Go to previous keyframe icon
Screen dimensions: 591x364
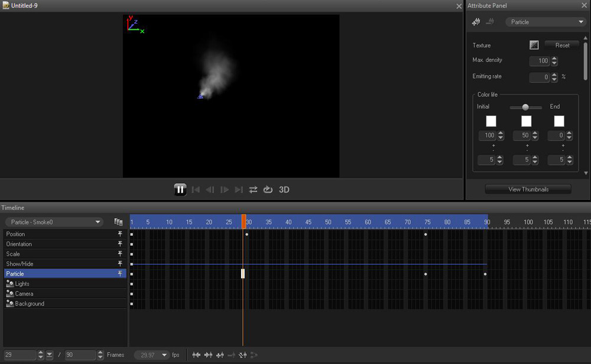tap(196, 355)
